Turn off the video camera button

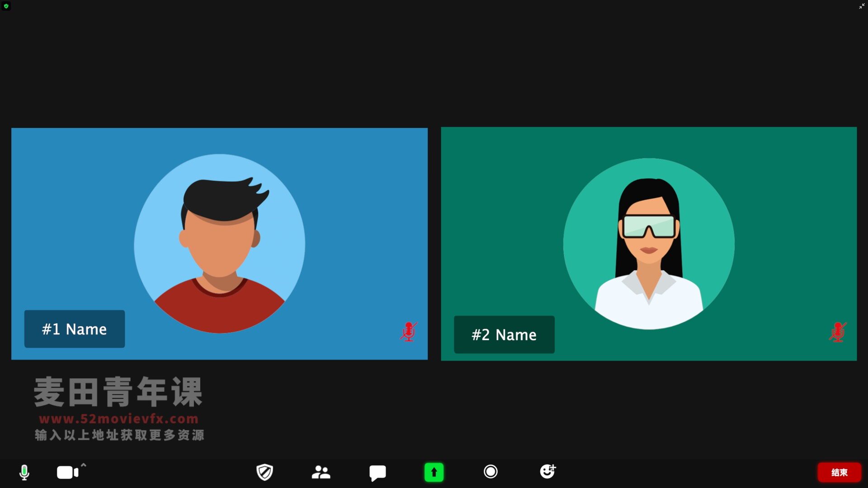point(67,473)
